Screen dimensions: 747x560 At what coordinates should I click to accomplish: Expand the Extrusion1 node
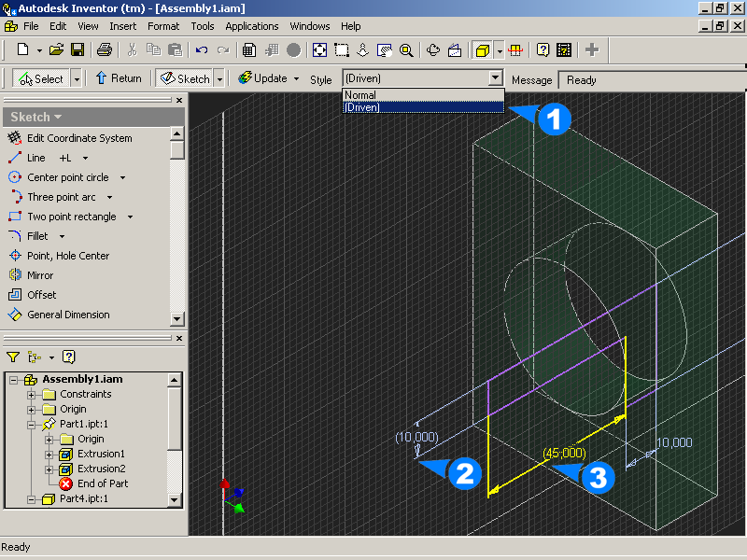click(49, 455)
